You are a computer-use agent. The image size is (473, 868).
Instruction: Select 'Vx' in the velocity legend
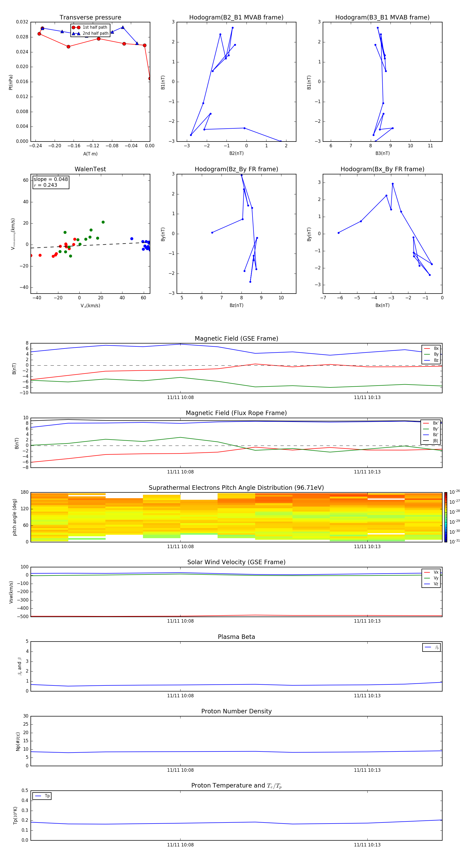coord(431,572)
